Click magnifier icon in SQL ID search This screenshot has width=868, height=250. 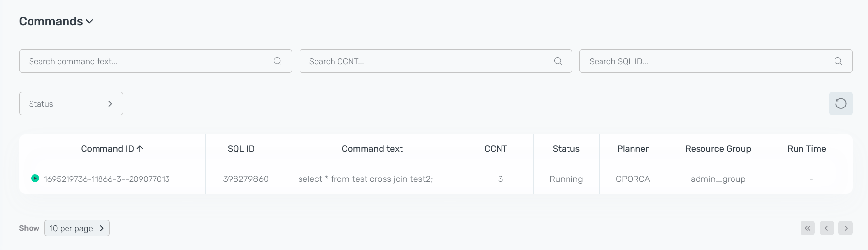(838, 61)
